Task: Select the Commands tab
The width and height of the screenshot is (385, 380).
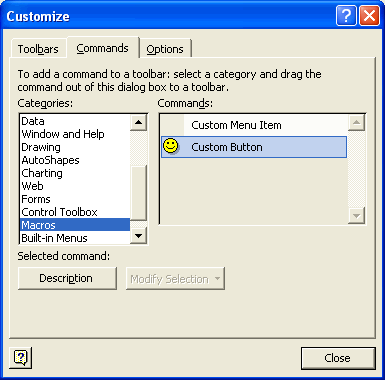Action: tap(102, 48)
